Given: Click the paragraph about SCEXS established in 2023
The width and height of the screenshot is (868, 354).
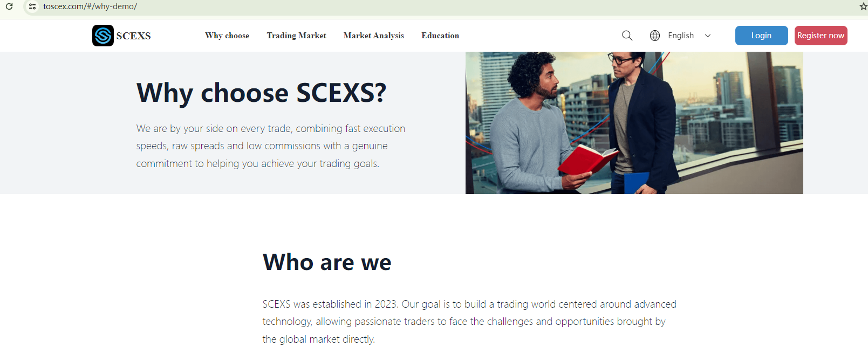Looking at the screenshot, I should click(469, 322).
